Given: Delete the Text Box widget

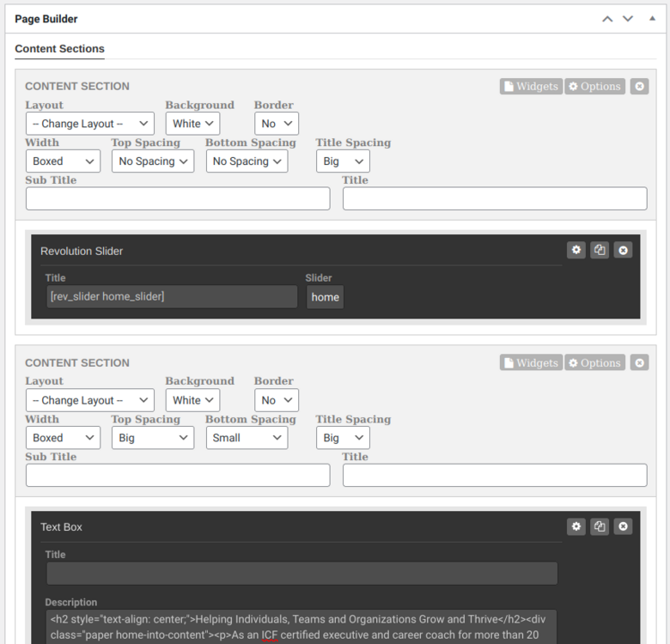Looking at the screenshot, I should click(x=624, y=526).
